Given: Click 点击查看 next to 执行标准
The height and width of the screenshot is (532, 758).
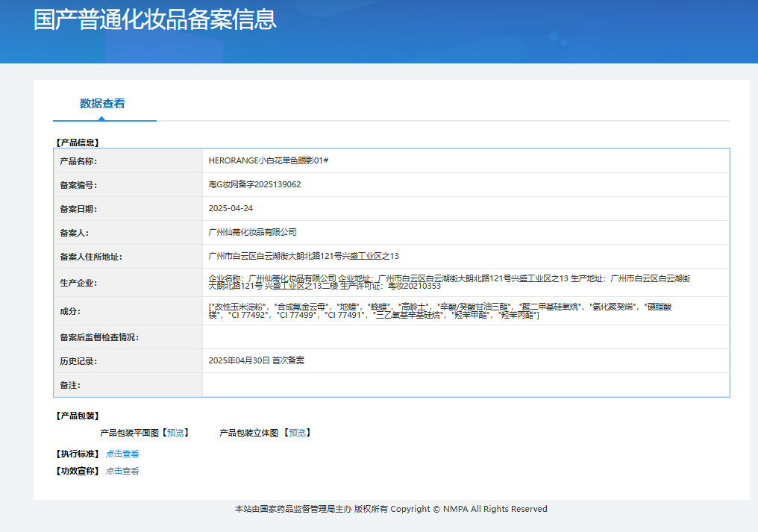Looking at the screenshot, I should pos(122,454).
